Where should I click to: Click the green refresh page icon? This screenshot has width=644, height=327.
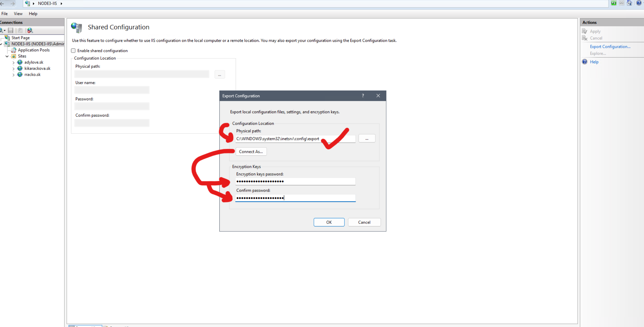click(613, 3)
